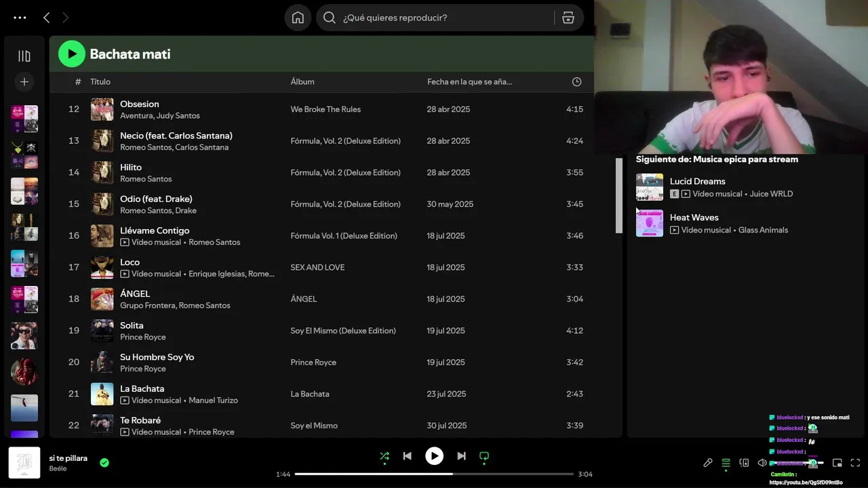Select Heat Waves in the queue
Image resolution: width=868 pixels, height=488 pixels.
(694, 218)
